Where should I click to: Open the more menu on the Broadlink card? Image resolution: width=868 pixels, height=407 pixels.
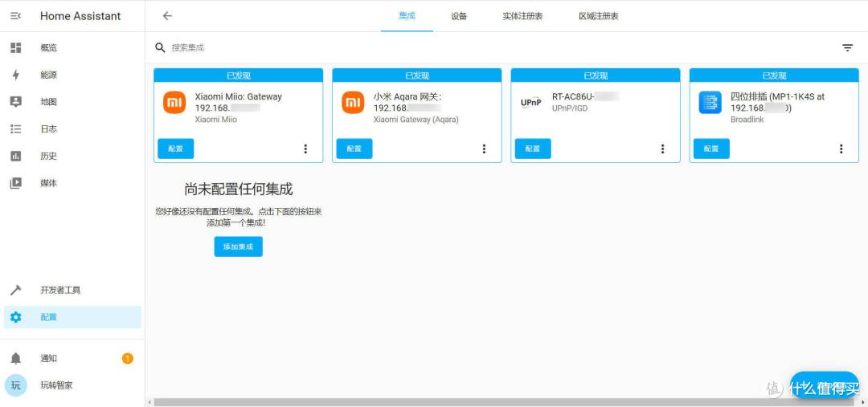841,149
